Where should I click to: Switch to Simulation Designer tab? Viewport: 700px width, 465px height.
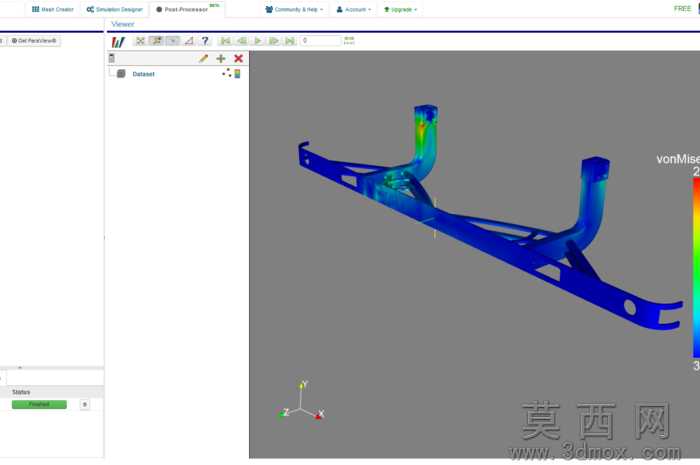coord(114,9)
